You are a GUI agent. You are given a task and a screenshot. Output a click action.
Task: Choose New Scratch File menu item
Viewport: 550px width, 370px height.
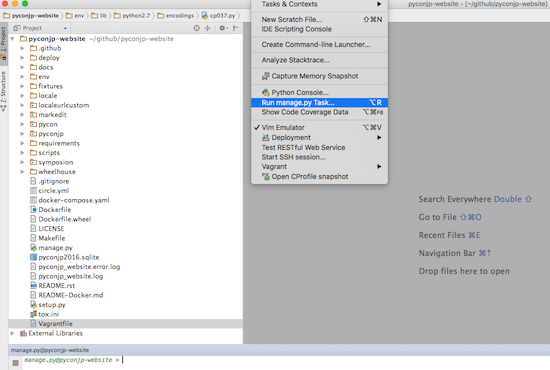coord(319,20)
